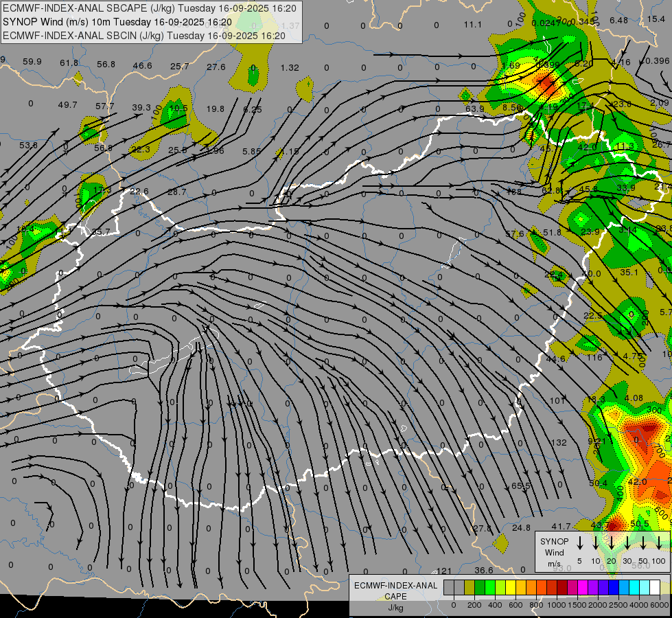Image resolution: width=672 pixels, height=618 pixels.
Task: Click the 41.7 value on the map
Action: click(x=561, y=526)
